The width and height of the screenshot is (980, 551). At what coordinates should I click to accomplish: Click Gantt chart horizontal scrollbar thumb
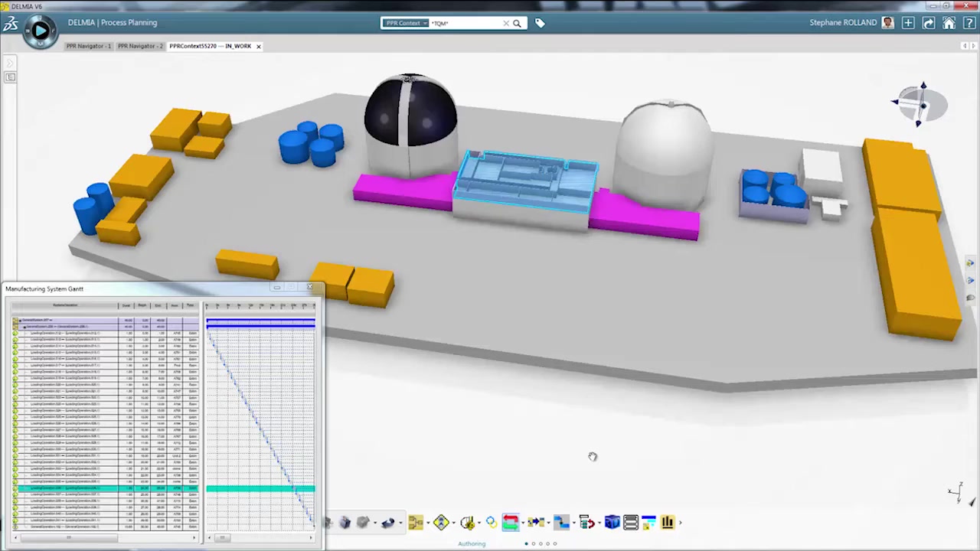pos(223,538)
